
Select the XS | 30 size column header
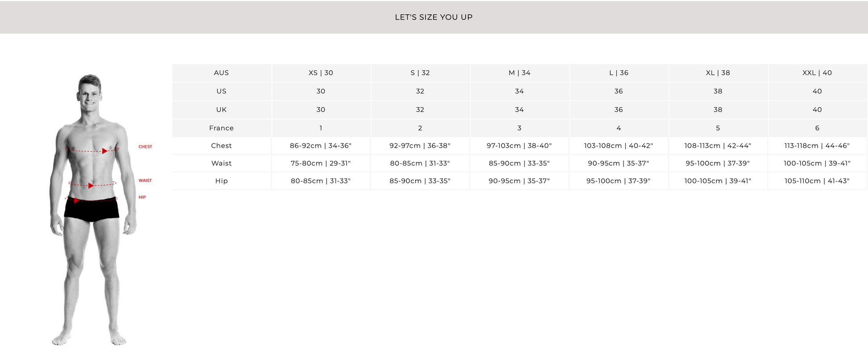[321, 73]
